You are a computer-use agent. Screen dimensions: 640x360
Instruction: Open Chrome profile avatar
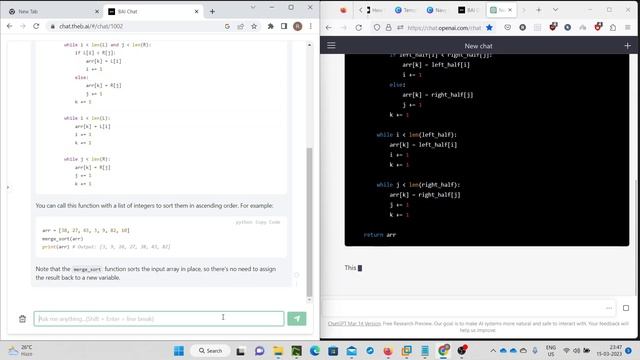pyautogui.click(x=298, y=26)
